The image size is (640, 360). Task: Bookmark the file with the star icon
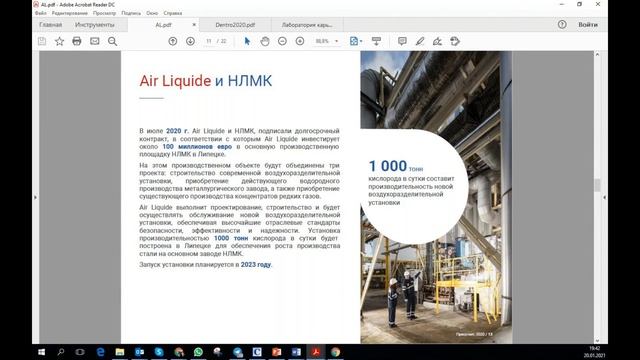60,41
